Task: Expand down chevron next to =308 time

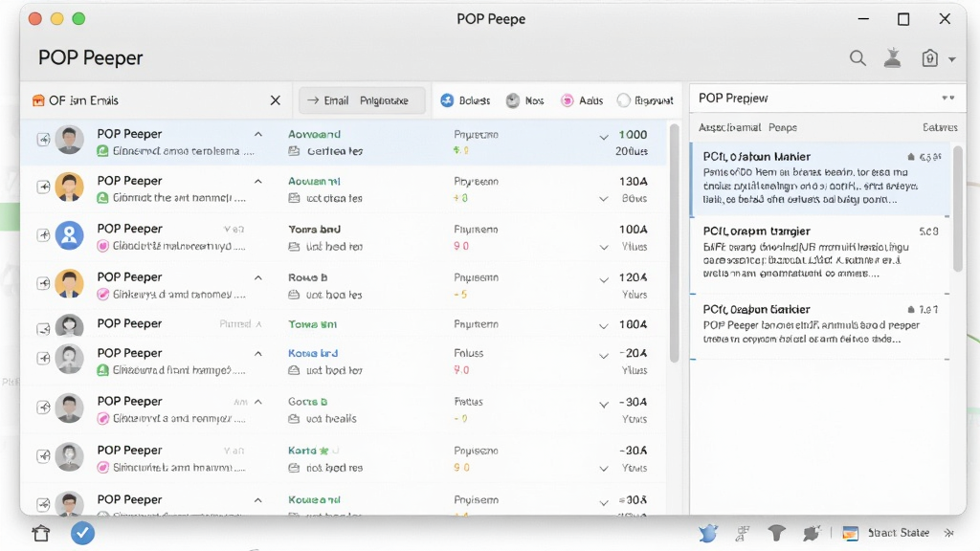Action: coord(604,502)
